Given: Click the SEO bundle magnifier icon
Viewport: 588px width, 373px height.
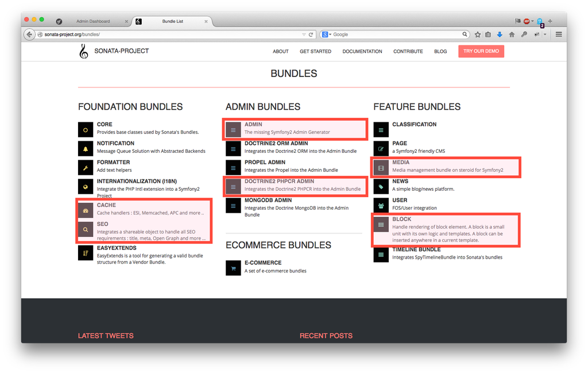Looking at the screenshot, I should click(86, 229).
